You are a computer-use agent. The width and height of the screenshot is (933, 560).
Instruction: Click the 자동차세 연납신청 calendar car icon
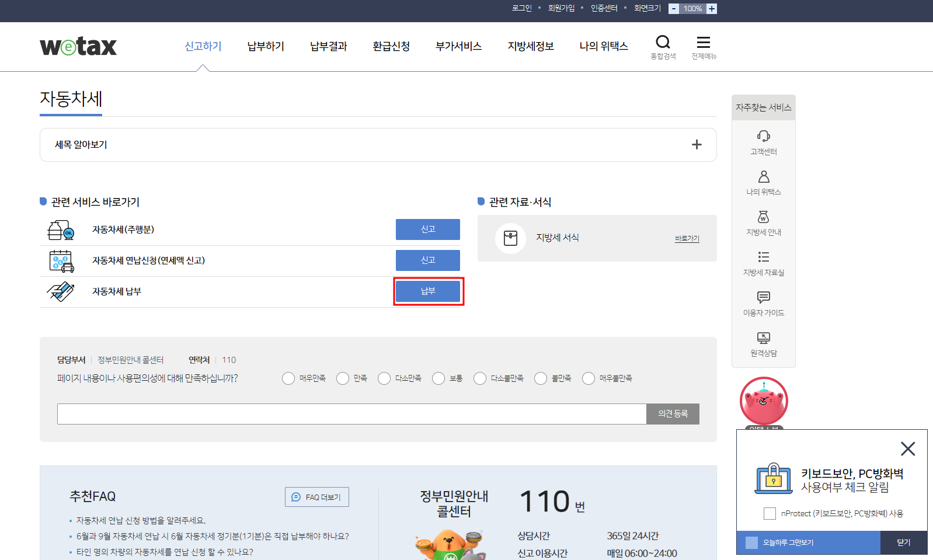coord(61,261)
